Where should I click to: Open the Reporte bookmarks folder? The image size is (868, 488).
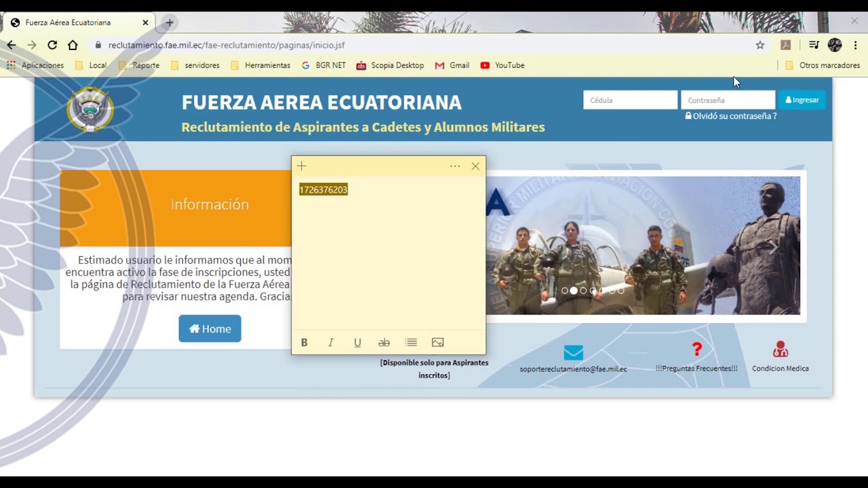click(139, 65)
